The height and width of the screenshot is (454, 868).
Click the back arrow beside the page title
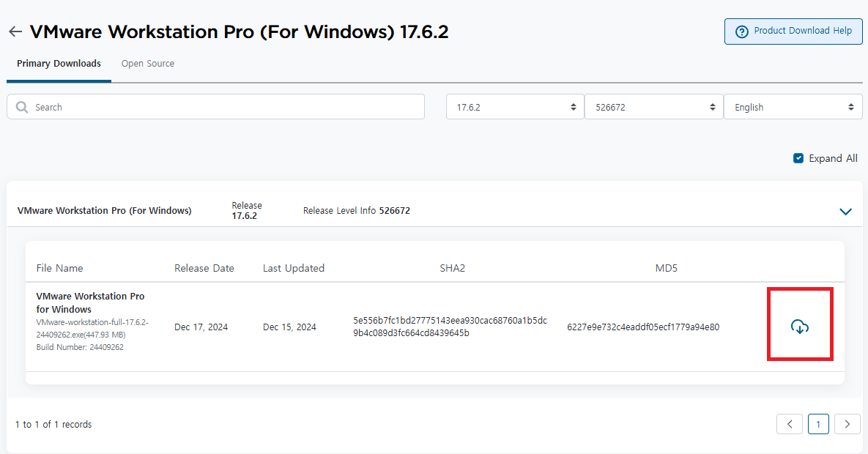click(15, 31)
